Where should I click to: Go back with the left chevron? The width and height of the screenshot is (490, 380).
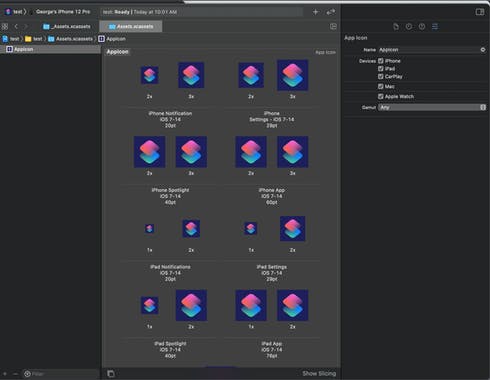tap(16, 26)
